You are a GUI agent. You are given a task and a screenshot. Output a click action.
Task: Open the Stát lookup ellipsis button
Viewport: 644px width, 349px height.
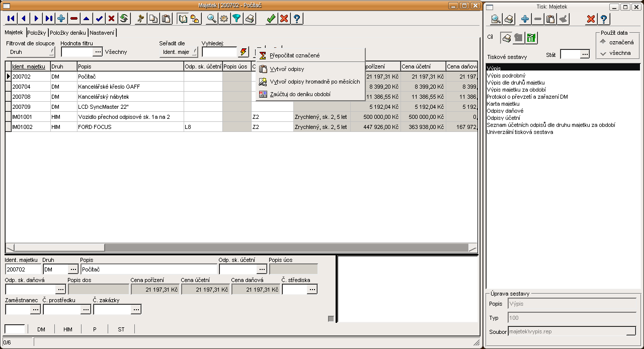click(584, 54)
